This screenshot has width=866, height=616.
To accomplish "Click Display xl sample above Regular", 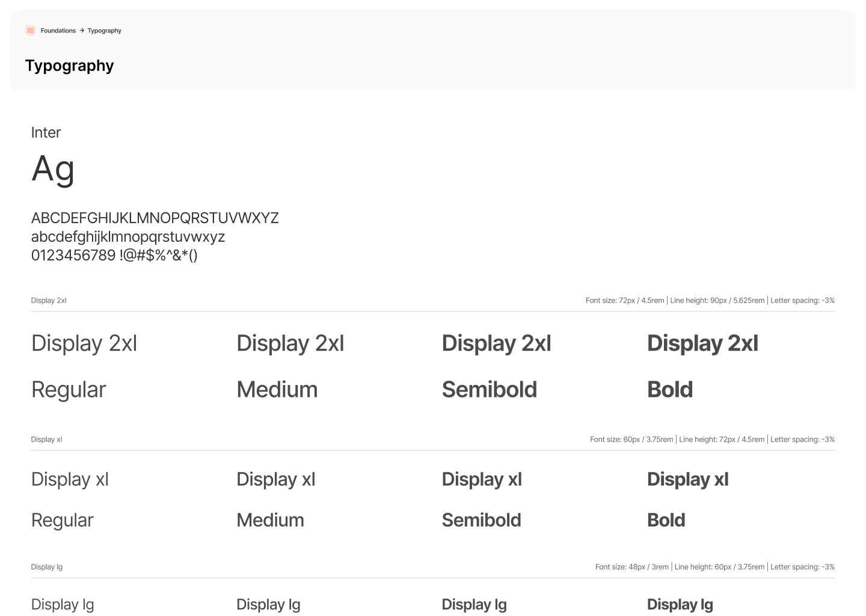I will [x=70, y=479].
